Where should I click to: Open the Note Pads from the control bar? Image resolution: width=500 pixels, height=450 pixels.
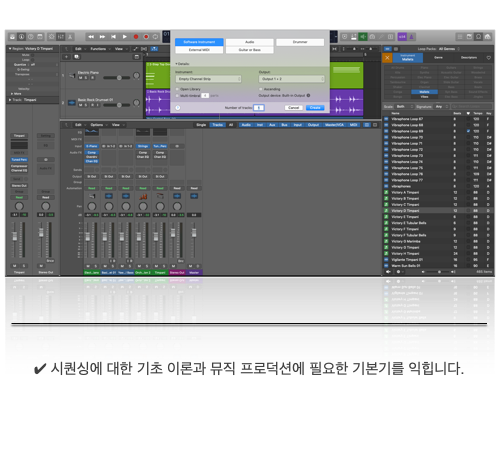pos(469,37)
